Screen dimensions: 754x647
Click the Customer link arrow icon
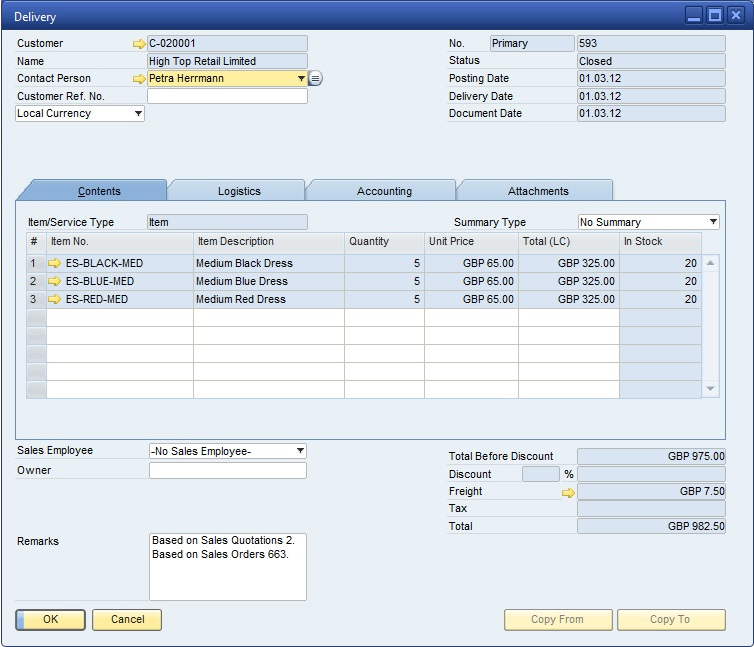coord(138,44)
